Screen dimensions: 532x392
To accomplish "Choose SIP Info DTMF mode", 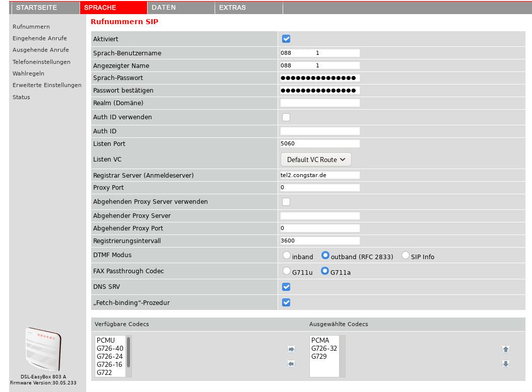I will click(406, 255).
